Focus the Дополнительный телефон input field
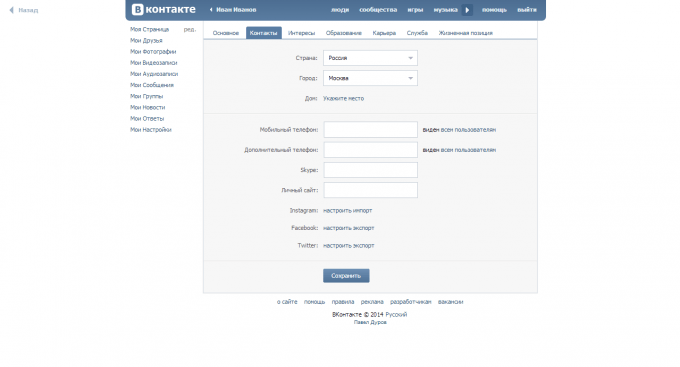680x367 pixels. [x=371, y=150]
